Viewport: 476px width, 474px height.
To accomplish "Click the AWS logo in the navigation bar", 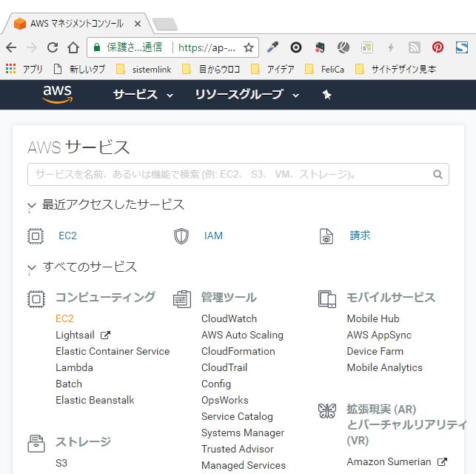I will click(x=58, y=94).
